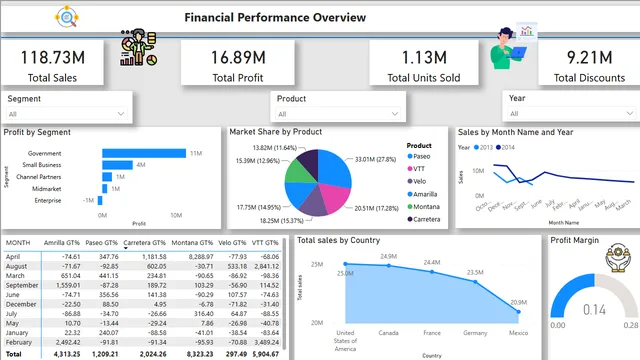Sort by the Velo GT% column header
This screenshot has width=640, height=360.
coord(232,242)
